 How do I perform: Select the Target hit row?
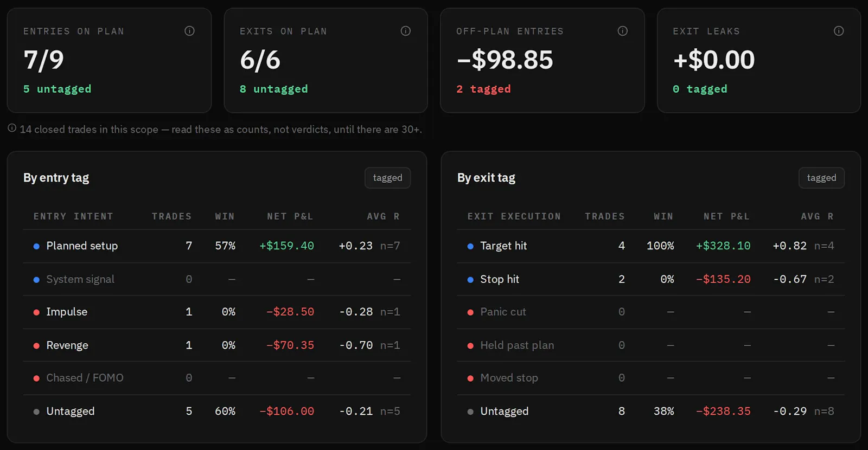pyautogui.click(x=651, y=246)
